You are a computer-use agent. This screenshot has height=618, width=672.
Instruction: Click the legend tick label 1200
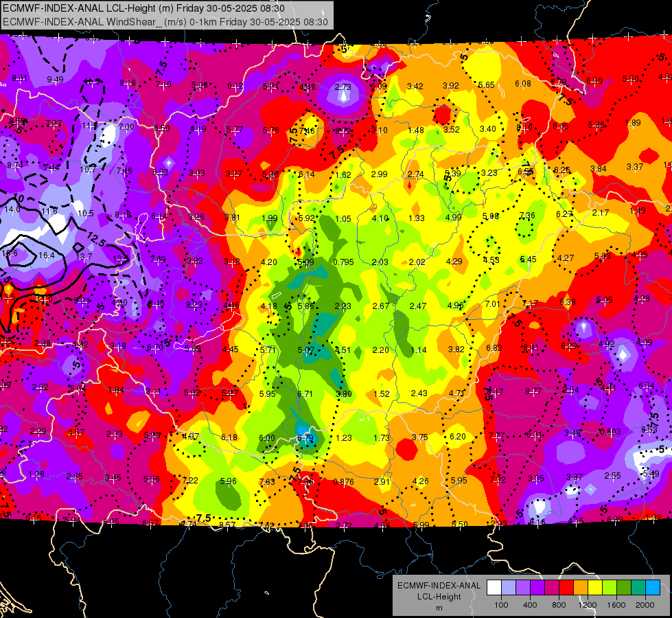(588, 605)
